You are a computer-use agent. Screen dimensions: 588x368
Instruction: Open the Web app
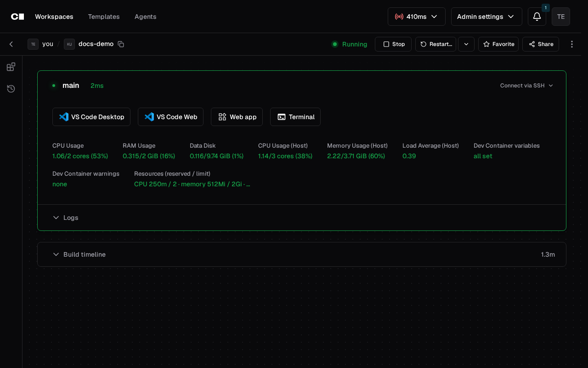[237, 117]
